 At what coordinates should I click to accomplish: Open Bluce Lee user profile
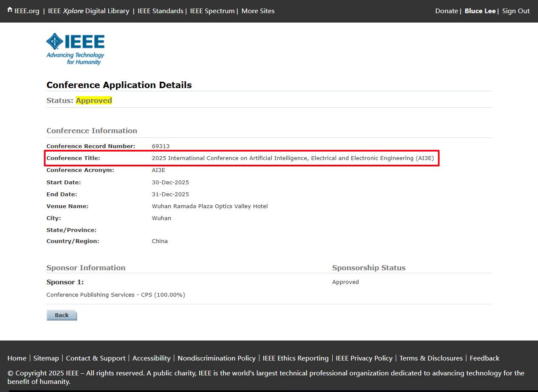(x=480, y=11)
